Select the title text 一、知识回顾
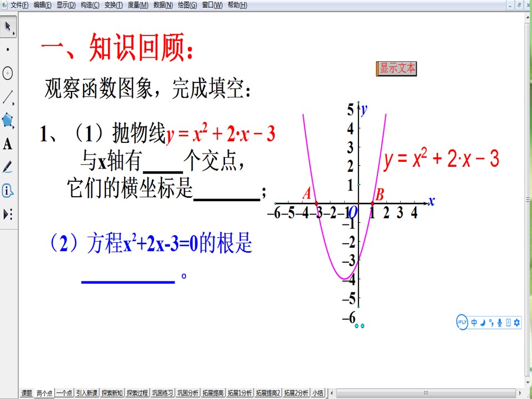This screenshot has width=532, height=399. pyautogui.click(x=117, y=48)
